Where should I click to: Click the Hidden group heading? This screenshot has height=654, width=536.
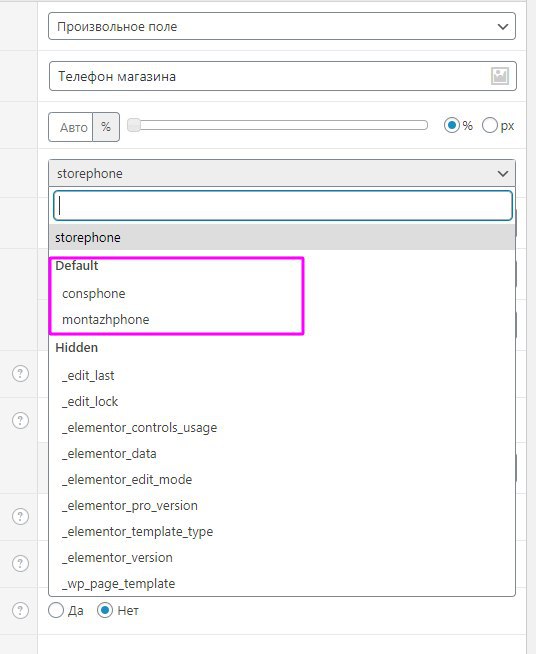(77, 347)
